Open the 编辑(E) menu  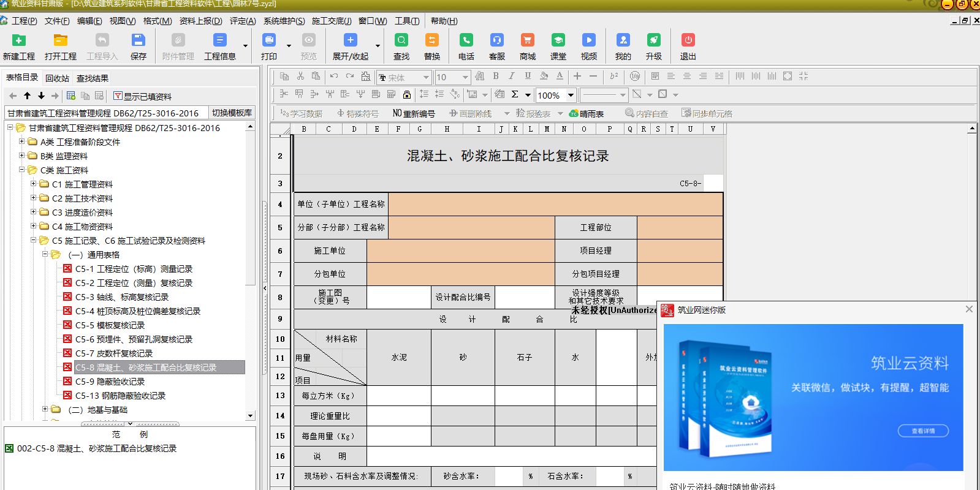[89, 21]
